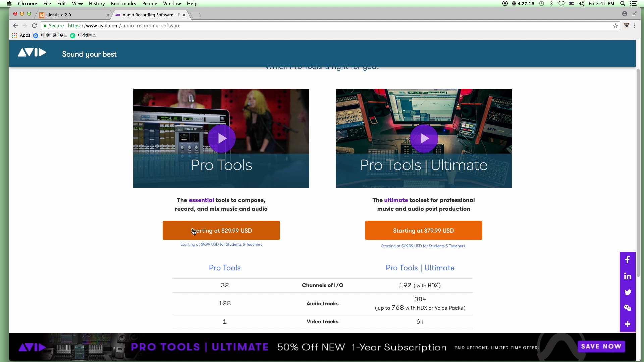The width and height of the screenshot is (644, 362).
Task: Open Spotlight search in menu bar
Action: click(623, 4)
